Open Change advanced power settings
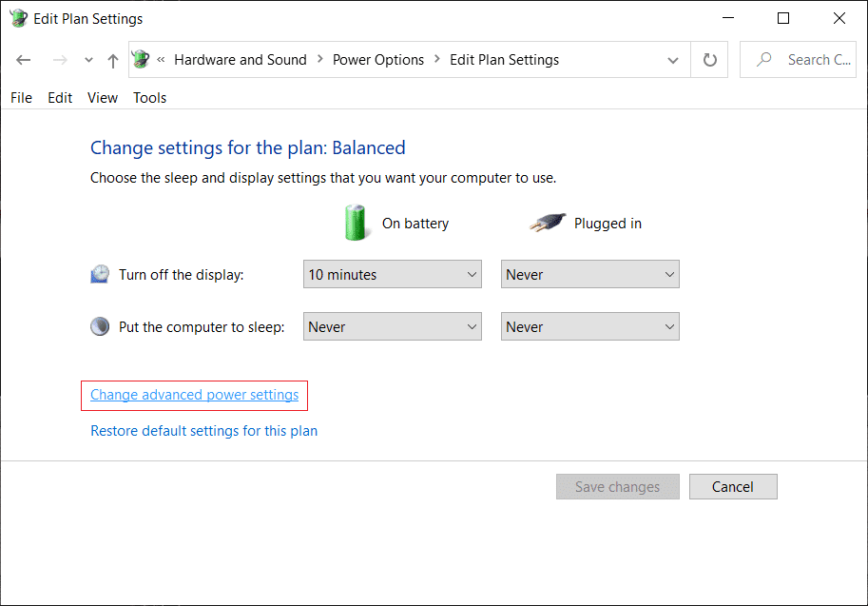The width and height of the screenshot is (868, 606). (194, 394)
